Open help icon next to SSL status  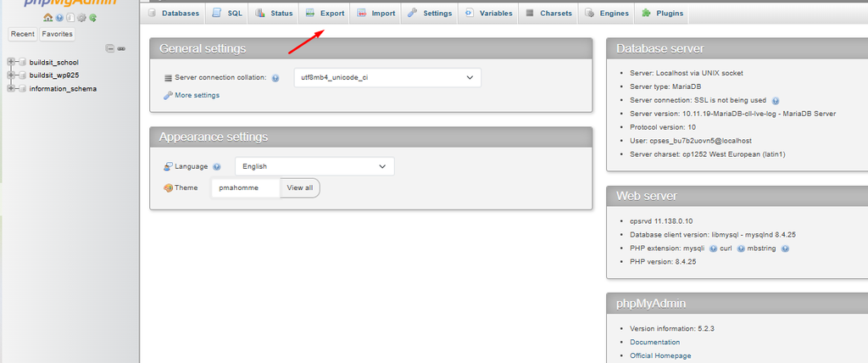tap(776, 101)
